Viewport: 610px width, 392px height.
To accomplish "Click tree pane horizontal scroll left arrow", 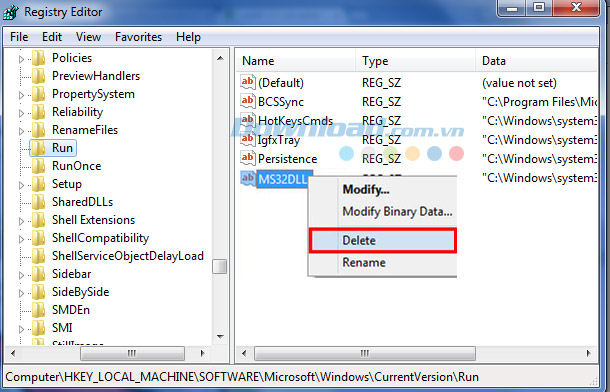I will [x=13, y=354].
